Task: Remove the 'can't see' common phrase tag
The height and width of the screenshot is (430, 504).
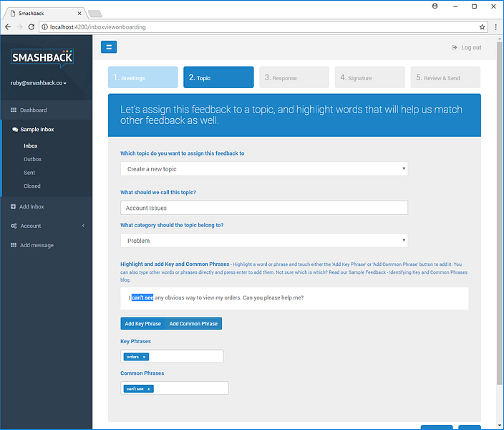Action: coord(148,389)
